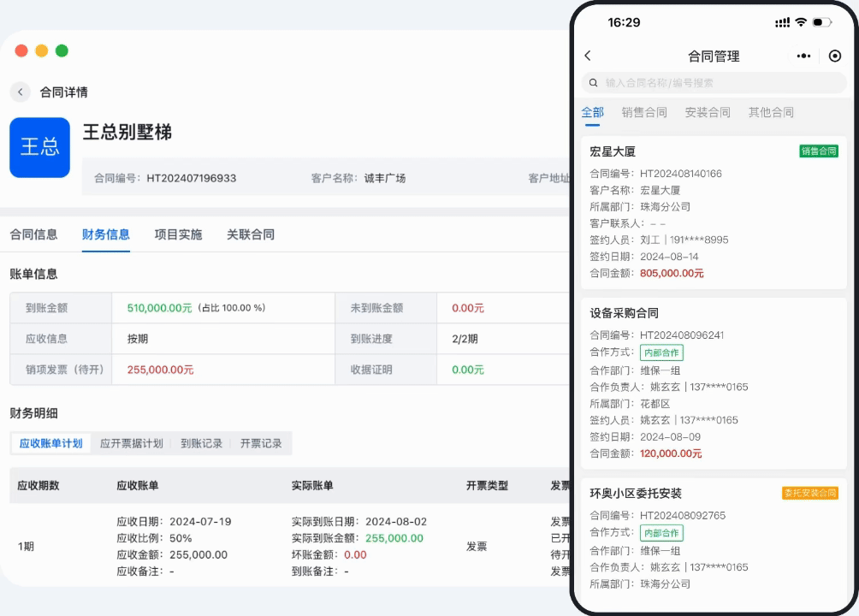Open the 到账记录 sub-tab
Screen dimensions: 859x616
coord(202,443)
